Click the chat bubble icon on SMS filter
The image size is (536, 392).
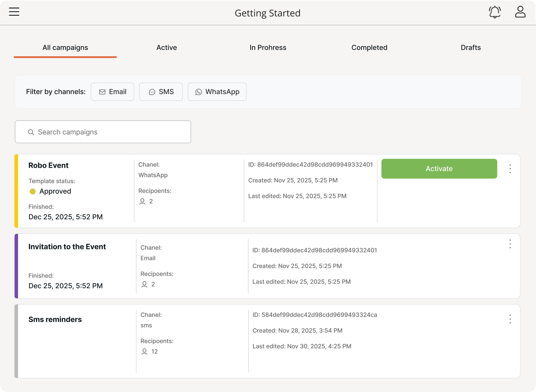tap(152, 92)
